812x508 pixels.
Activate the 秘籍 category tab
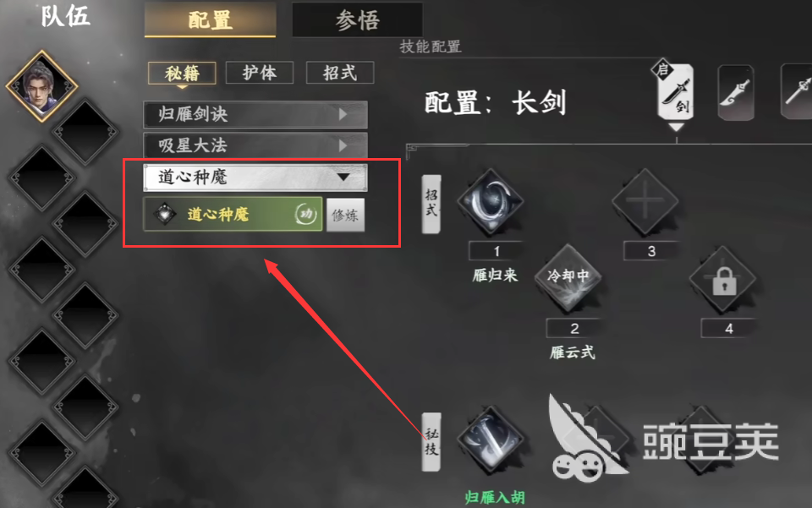(183, 73)
